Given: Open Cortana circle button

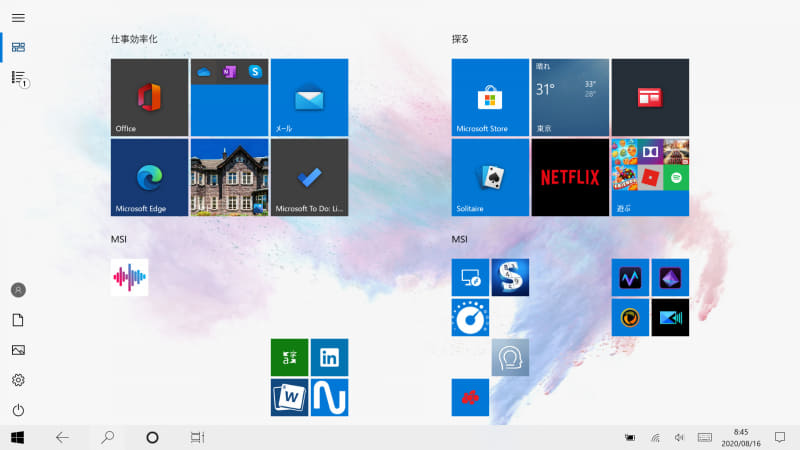Looking at the screenshot, I should [x=152, y=437].
